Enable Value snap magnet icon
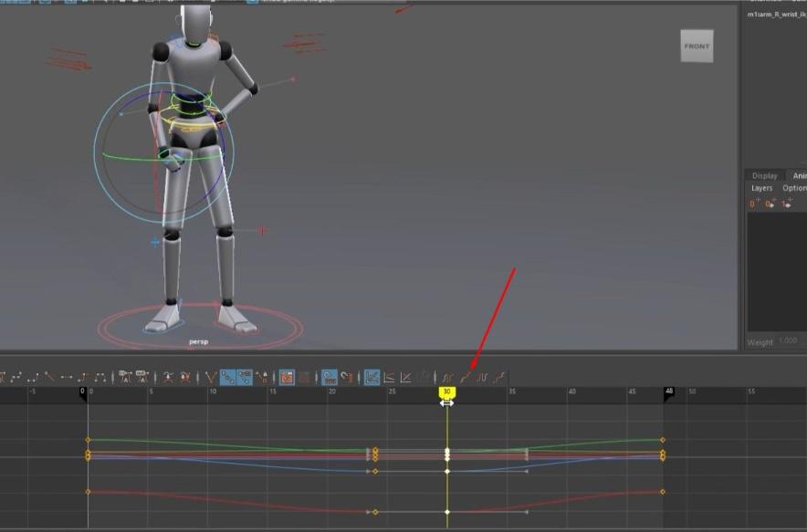Image resolution: width=807 pixels, height=532 pixels. (346, 378)
